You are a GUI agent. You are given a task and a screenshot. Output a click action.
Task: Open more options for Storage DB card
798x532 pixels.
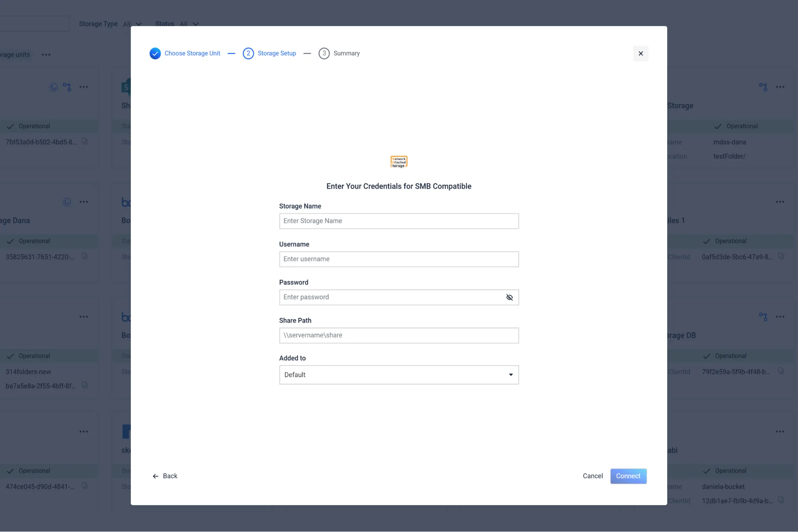tap(780, 317)
